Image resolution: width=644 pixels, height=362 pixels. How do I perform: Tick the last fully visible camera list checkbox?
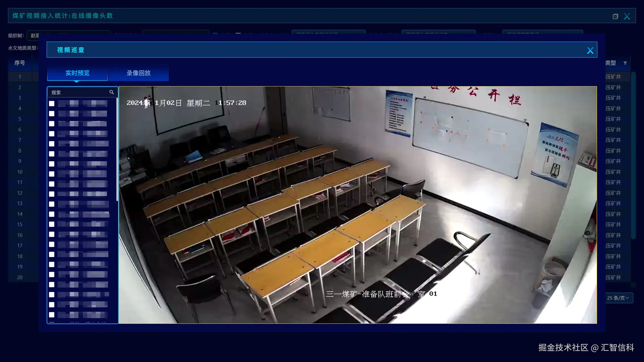point(52,315)
